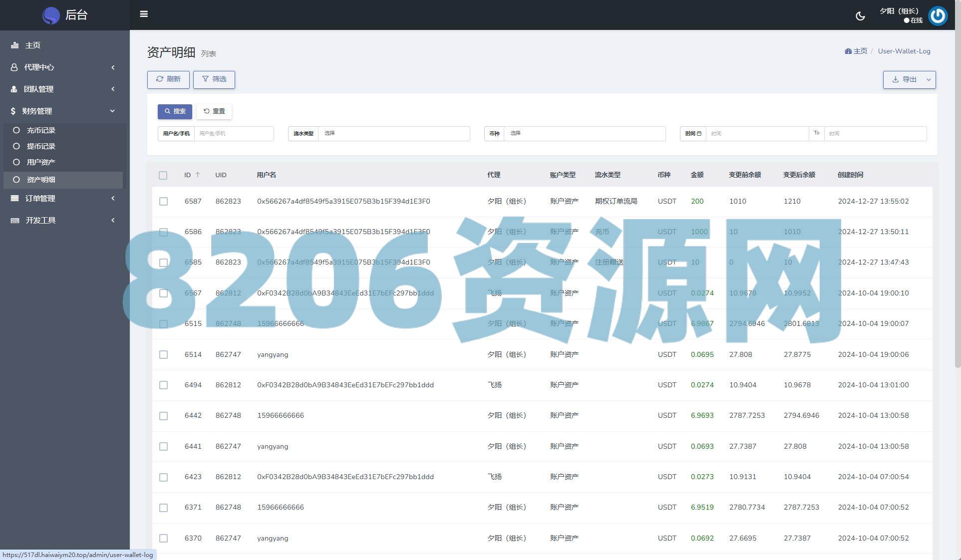The image size is (961, 560).
Task: Tick the checkbox for row ID 6442
Action: pos(163,416)
